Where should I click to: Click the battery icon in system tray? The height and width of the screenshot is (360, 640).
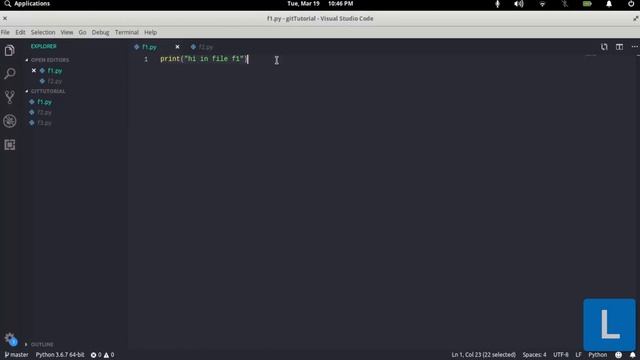coord(587,4)
